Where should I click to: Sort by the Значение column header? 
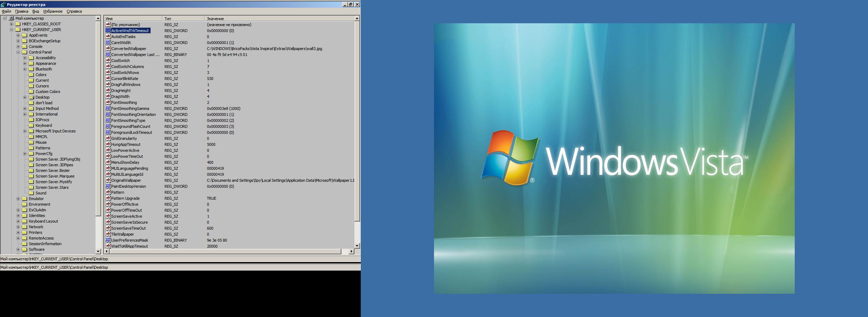(279, 18)
